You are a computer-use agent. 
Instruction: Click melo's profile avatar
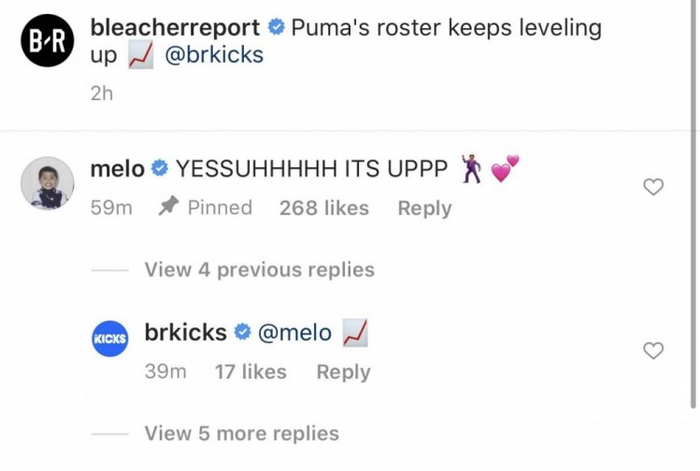pyautogui.click(x=48, y=183)
